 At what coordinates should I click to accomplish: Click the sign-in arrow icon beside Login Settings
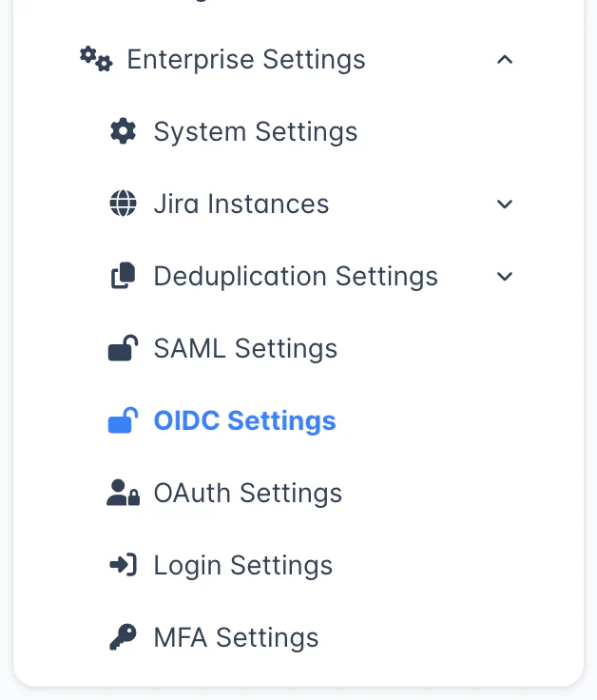pos(123,565)
